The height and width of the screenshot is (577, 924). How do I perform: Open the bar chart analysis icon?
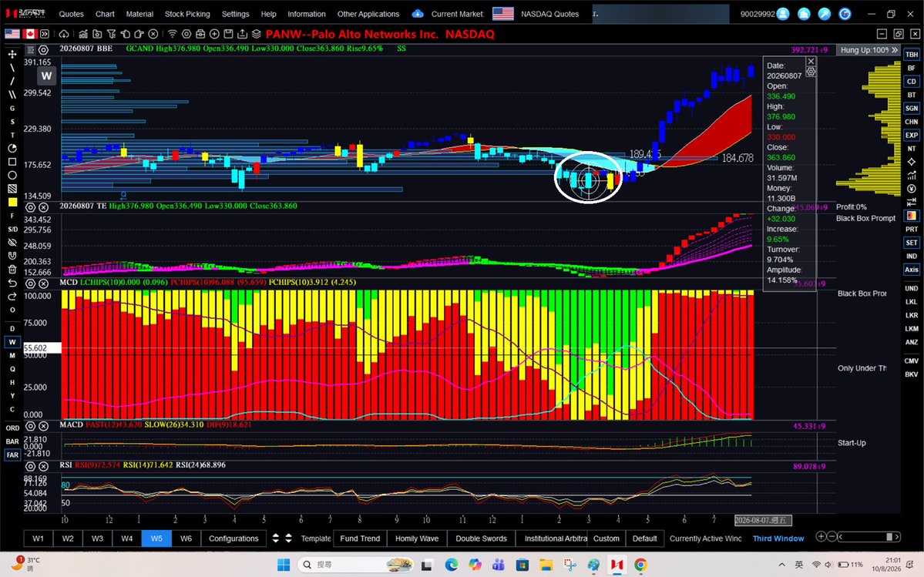[84, 34]
